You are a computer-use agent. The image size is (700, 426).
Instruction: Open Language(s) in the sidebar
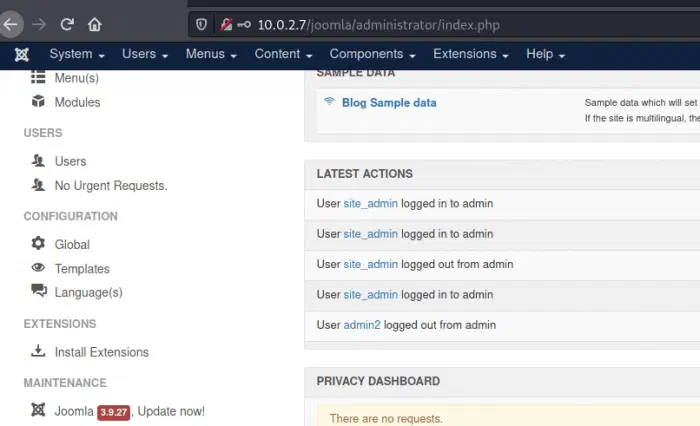pos(88,292)
